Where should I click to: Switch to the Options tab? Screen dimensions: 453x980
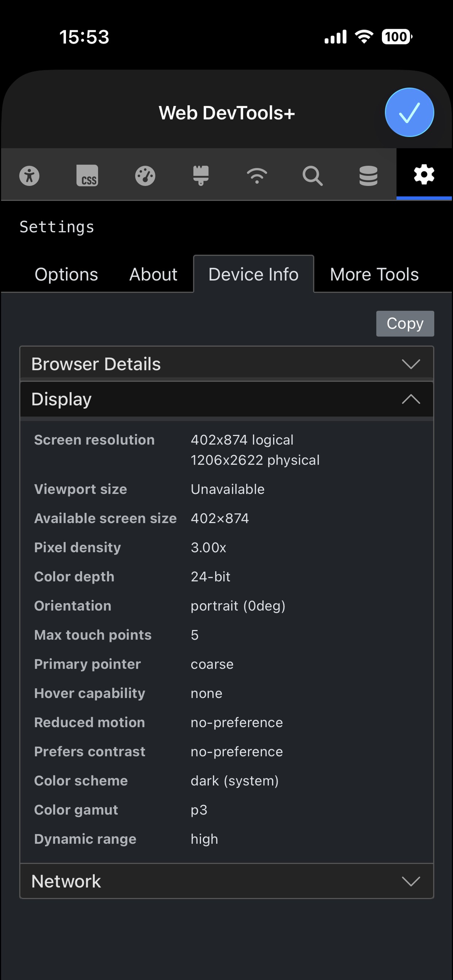click(66, 274)
